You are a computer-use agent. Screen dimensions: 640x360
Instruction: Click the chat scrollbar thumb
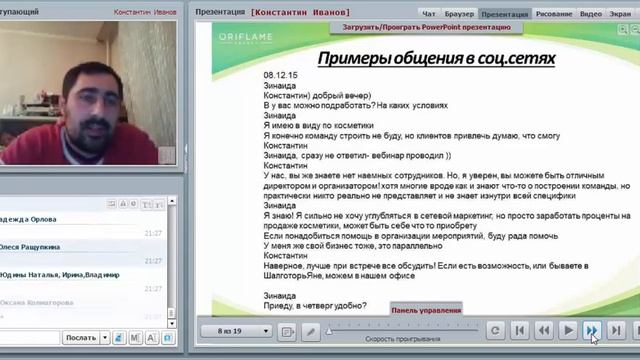171,313
